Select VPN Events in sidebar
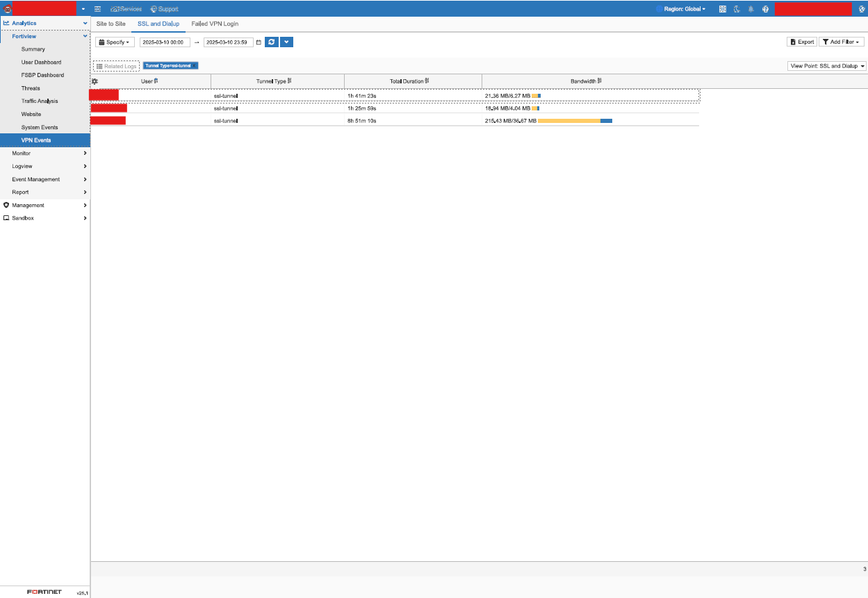The image size is (868, 598). [x=45, y=140]
